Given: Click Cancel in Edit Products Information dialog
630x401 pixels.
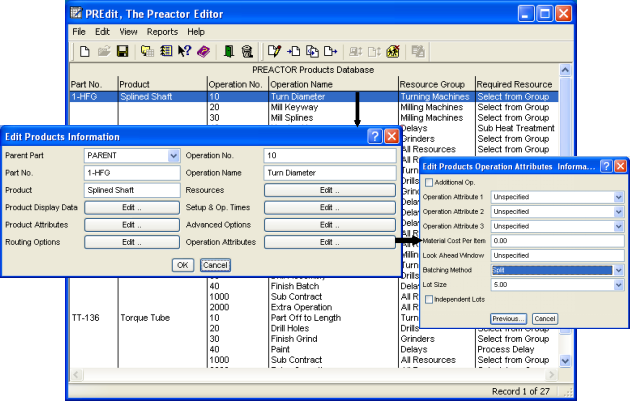Looking at the screenshot, I should tap(215, 265).
